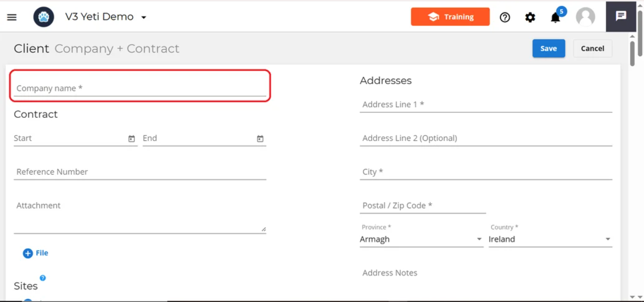Save the new client form

pyautogui.click(x=548, y=48)
